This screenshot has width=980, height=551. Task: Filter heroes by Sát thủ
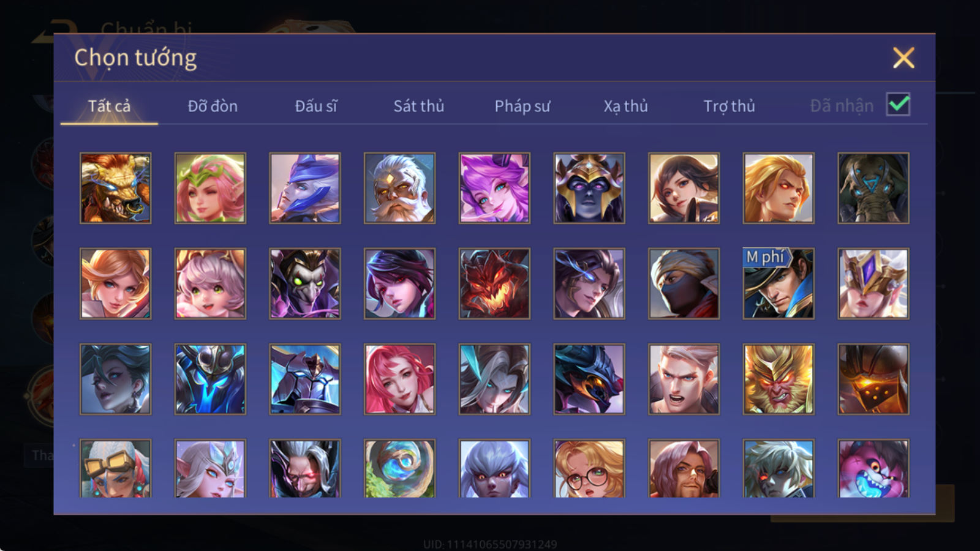pyautogui.click(x=419, y=106)
